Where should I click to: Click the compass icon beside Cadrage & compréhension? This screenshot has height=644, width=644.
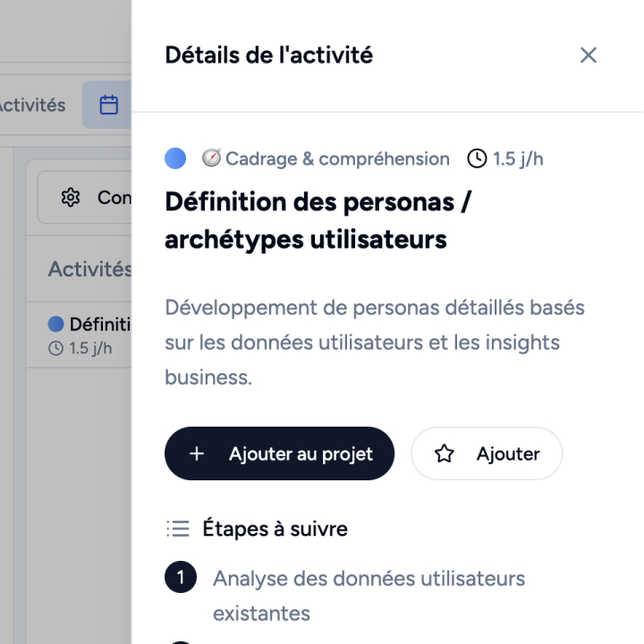coord(211,158)
